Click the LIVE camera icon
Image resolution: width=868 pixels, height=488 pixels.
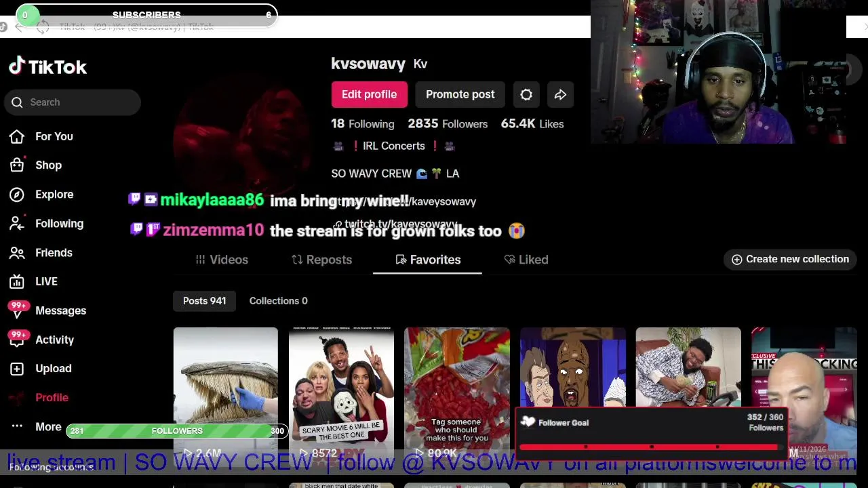click(x=17, y=281)
